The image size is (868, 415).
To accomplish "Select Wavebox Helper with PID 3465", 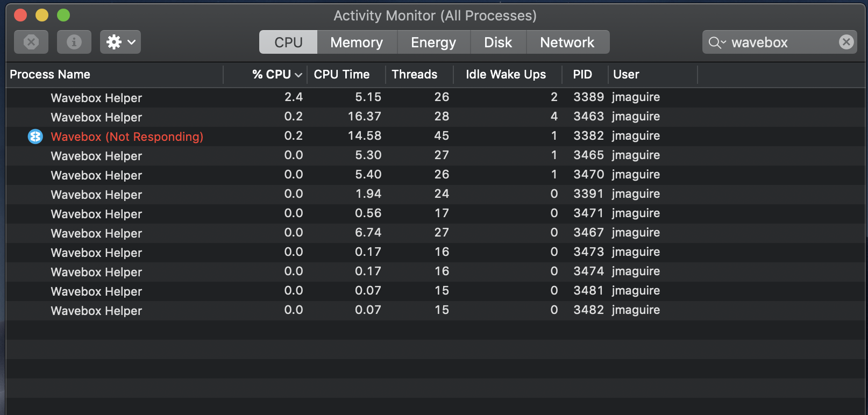I will coord(436,156).
